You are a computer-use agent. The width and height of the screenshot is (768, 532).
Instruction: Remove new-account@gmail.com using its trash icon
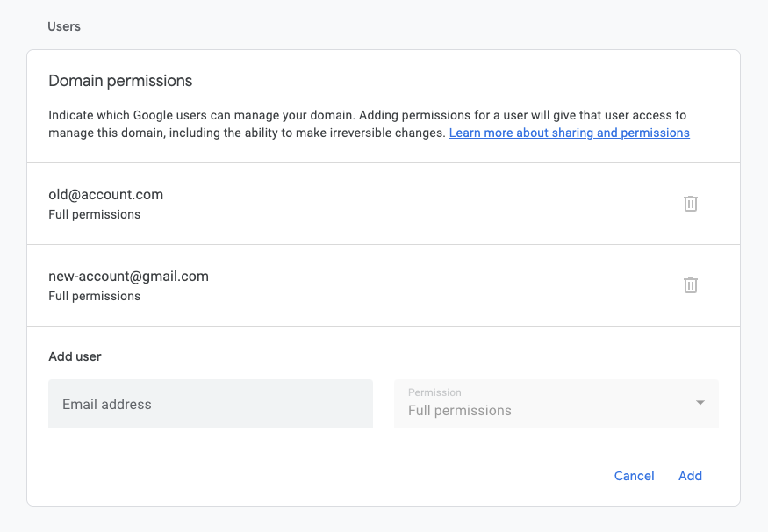[x=691, y=285]
